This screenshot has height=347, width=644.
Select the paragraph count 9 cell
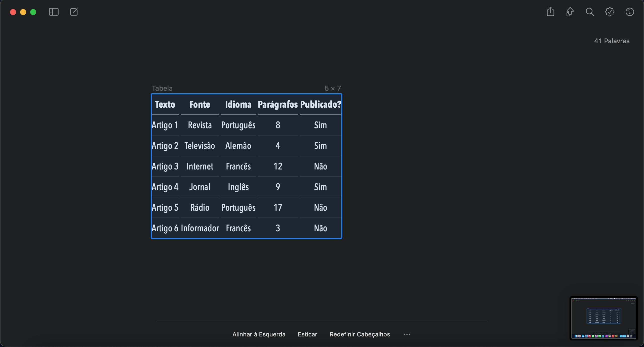click(x=278, y=187)
